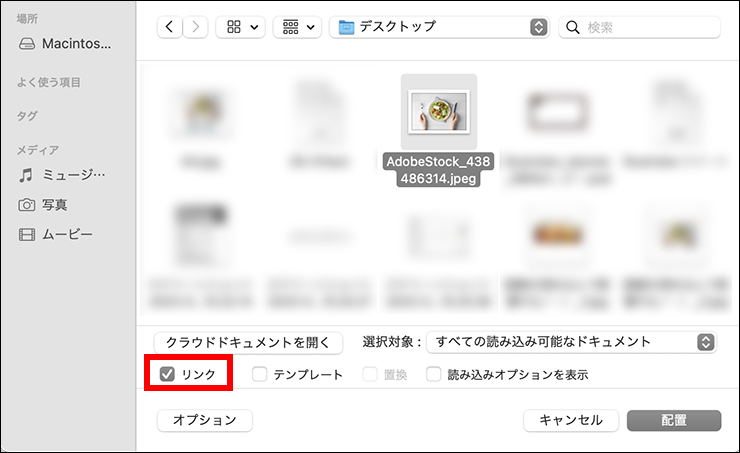Check 読み込みオプションを表示 checkbox
The width and height of the screenshot is (740, 453).
pos(434,374)
